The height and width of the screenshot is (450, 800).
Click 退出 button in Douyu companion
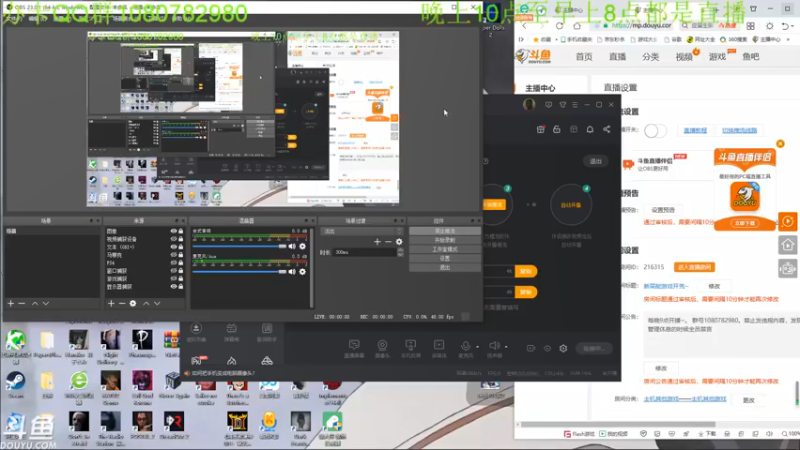(595, 161)
